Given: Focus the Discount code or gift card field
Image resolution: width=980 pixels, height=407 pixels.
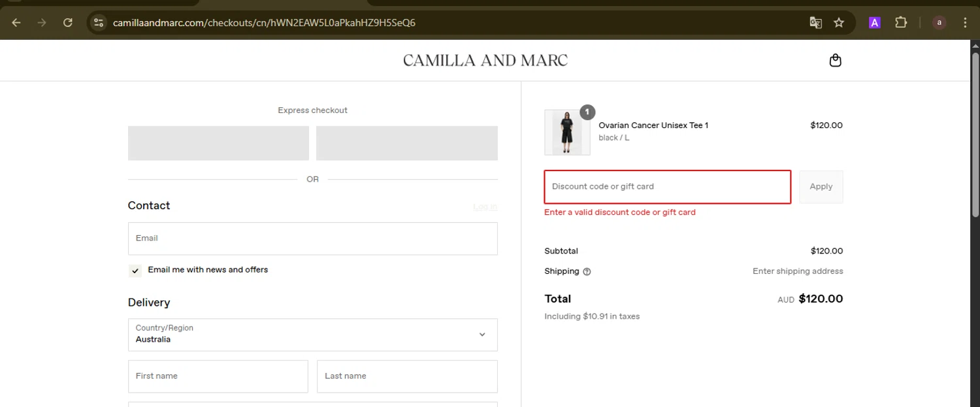Looking at the screenshot, I should [668, 187].
